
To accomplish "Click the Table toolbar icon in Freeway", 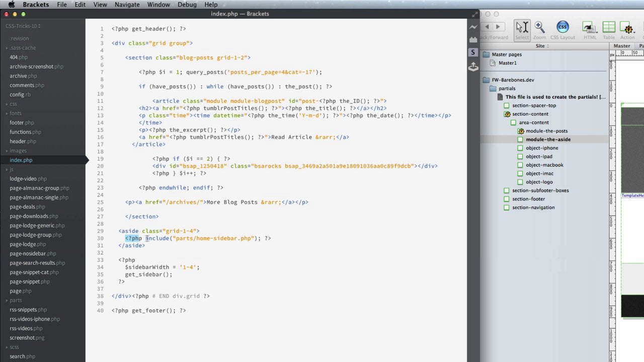I will pyautogui.click(x=609, y=31).
